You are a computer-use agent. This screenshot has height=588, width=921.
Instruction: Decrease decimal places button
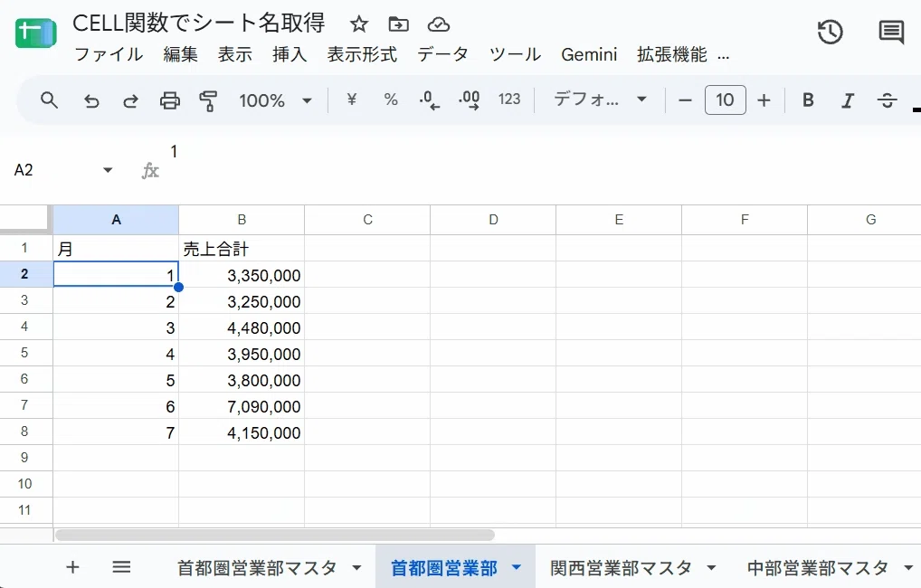tap(430, 100)
